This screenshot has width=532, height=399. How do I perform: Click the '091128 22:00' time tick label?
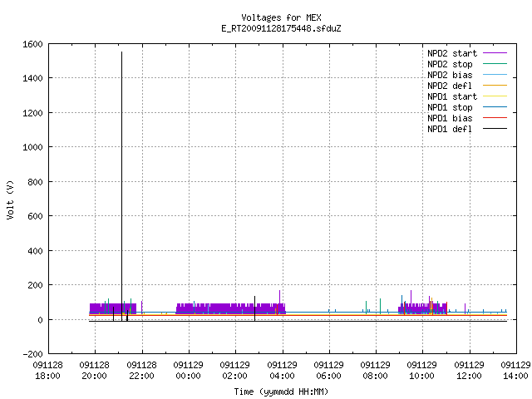(x=141, y=371)
